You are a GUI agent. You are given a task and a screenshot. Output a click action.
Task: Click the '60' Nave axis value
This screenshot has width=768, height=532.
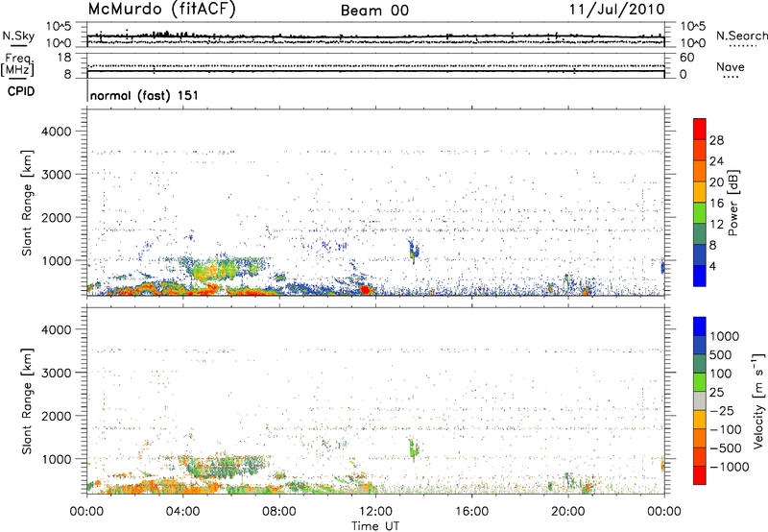point(686,58)
